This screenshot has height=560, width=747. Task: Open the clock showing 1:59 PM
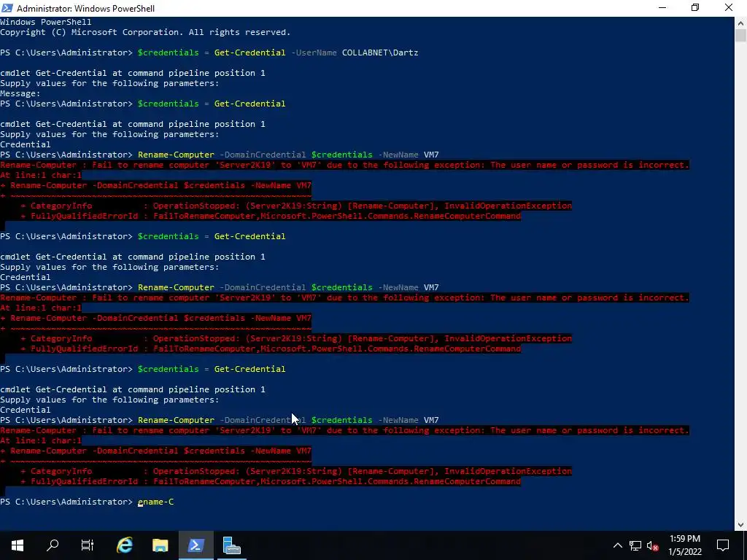684,545
